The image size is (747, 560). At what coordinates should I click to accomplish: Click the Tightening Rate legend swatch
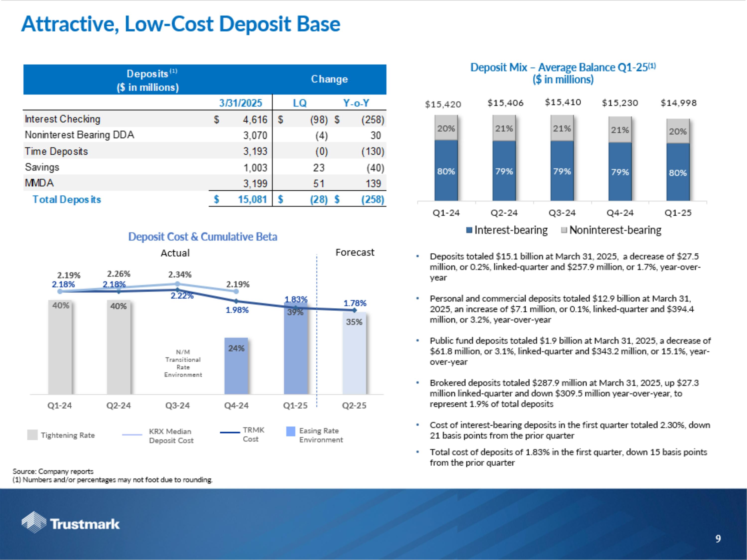click(x=32, y=435)
